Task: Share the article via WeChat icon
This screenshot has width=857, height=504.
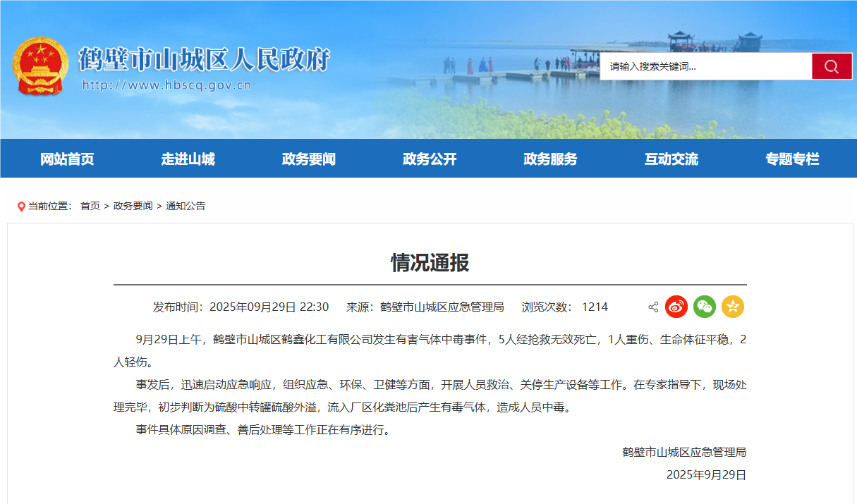Action: point(704,307)
